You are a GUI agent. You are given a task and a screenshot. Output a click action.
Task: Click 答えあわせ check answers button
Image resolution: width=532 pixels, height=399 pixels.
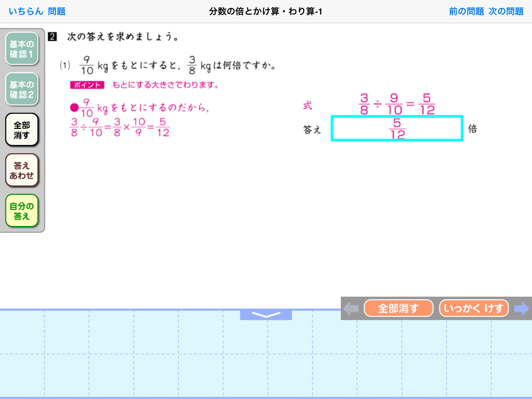(x=22, y=170)
